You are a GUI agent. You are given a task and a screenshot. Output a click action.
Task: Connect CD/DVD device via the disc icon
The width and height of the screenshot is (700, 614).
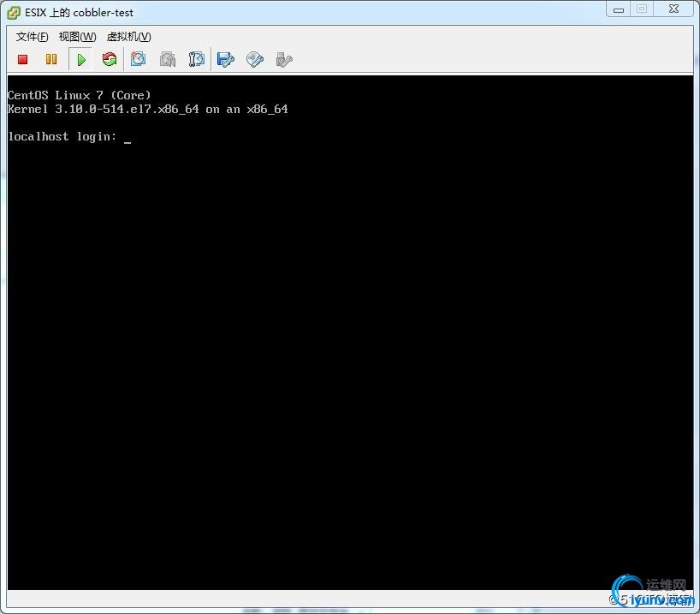tap(254, 59)
